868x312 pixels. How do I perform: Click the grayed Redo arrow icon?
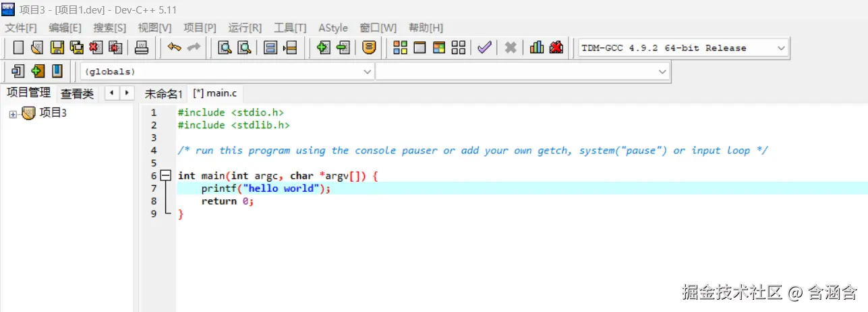click(x=194, y=48)
